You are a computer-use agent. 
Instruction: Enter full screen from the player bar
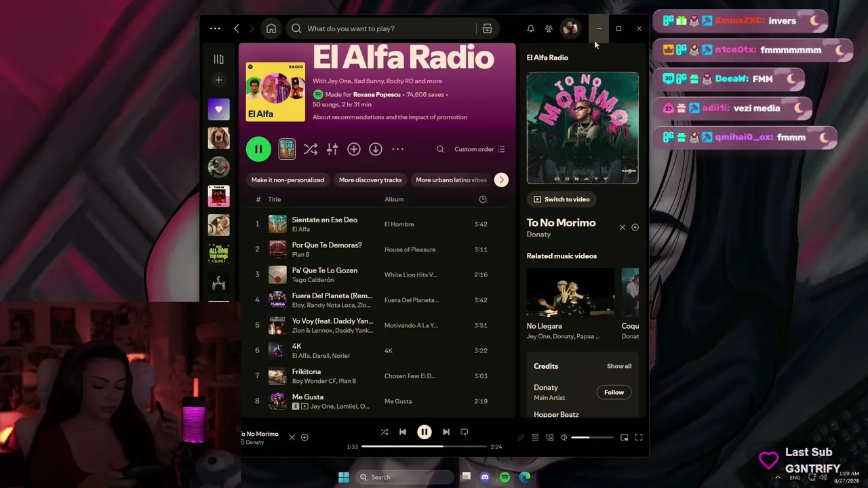point(639,437)
